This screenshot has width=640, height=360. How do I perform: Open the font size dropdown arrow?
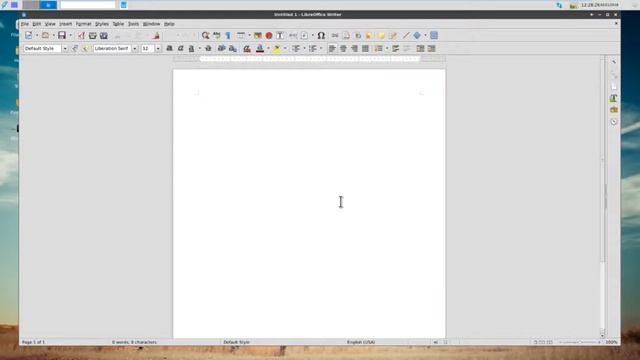pyautogui.click(x=158, y=49)
